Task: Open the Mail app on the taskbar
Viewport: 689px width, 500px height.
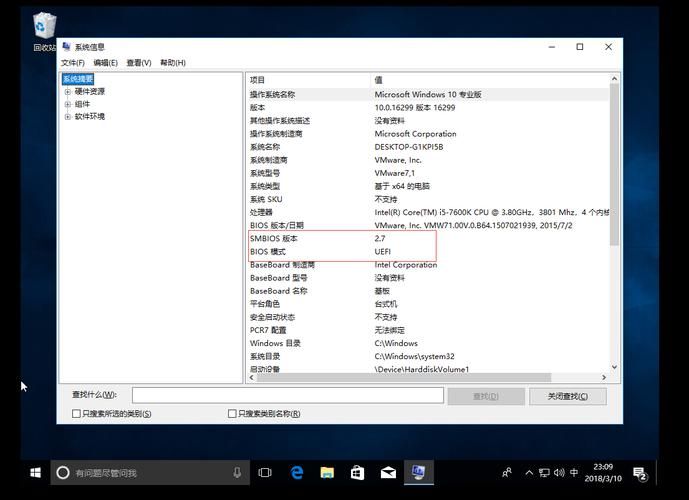Action: (x=387, y=472)
